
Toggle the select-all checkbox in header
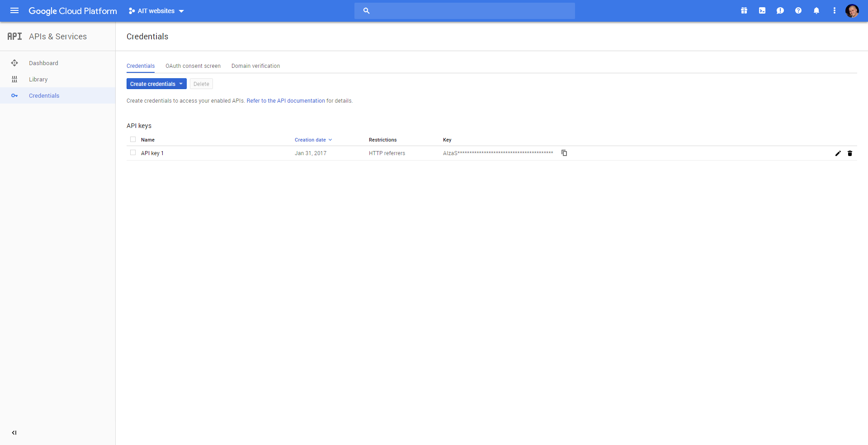[x=133, y=139]
